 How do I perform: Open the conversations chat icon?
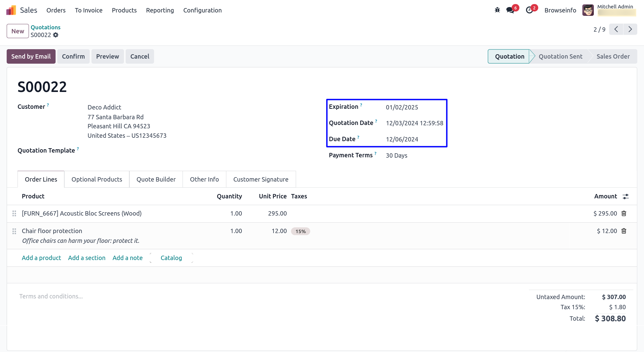(x=511, y=10)
